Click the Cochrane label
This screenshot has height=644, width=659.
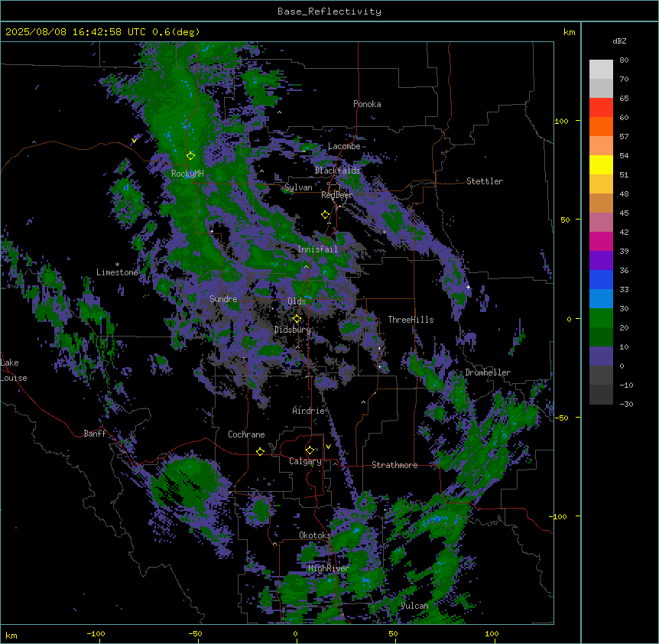(246, 434)
